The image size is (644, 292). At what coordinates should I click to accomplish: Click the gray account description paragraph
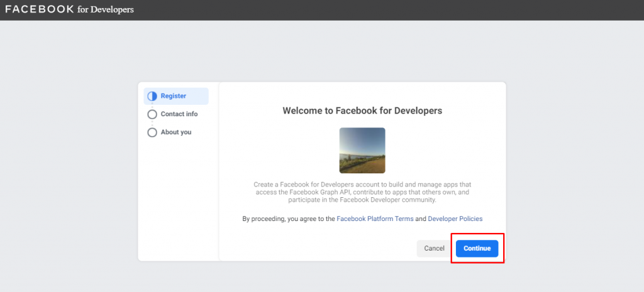pos(362,192)
